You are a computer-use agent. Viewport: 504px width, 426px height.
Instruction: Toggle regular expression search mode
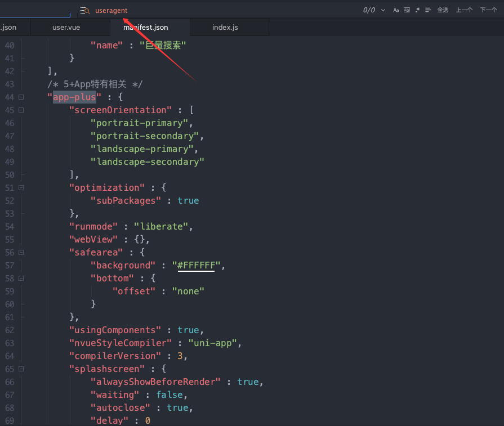tap(417, 10)
